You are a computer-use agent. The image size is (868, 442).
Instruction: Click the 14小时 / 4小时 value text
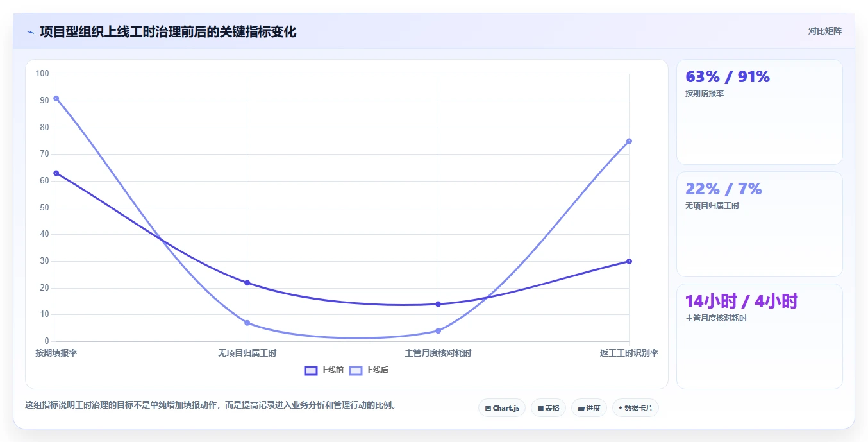742,302
